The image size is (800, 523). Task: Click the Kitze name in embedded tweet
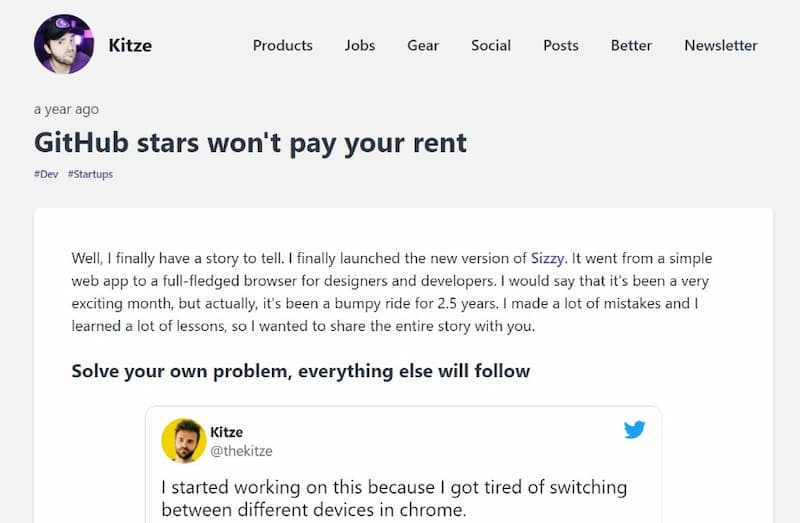(x=227, y=432)
